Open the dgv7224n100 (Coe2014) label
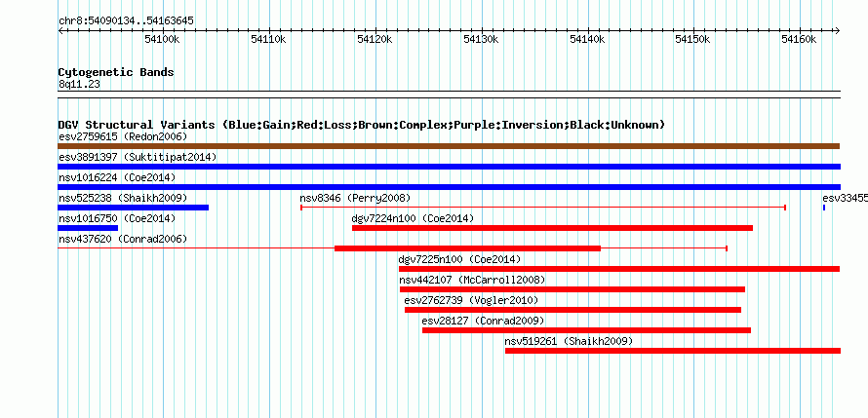Image resolution: width=868 pixels, height=418 pixels. 413,218
